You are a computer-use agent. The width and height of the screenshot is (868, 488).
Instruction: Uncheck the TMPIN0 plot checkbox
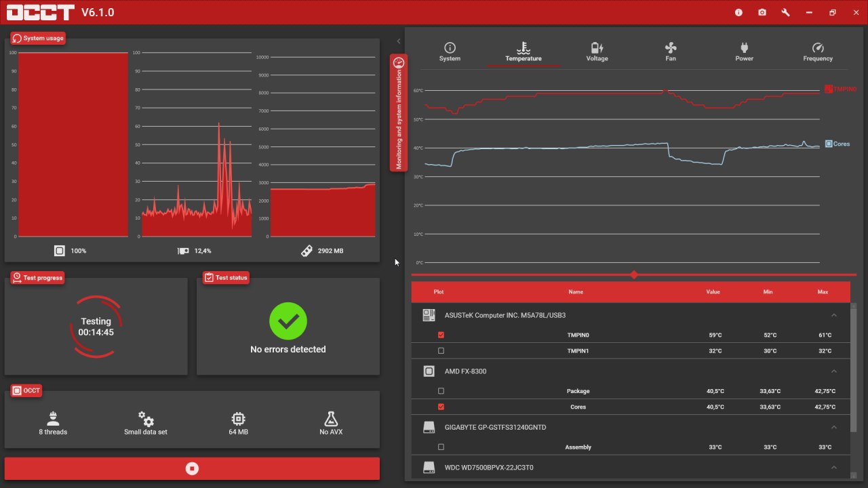click(441, 335)
